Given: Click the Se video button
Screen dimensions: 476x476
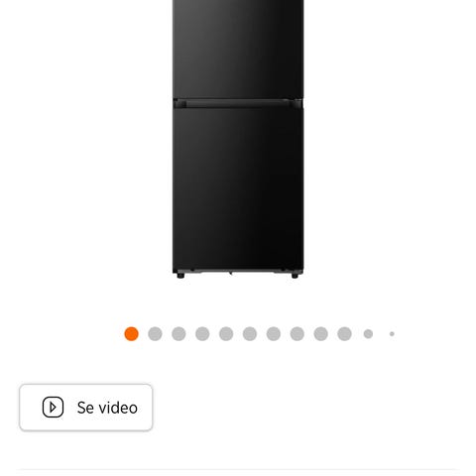Looking at the screenshot, I should [86, 408].
